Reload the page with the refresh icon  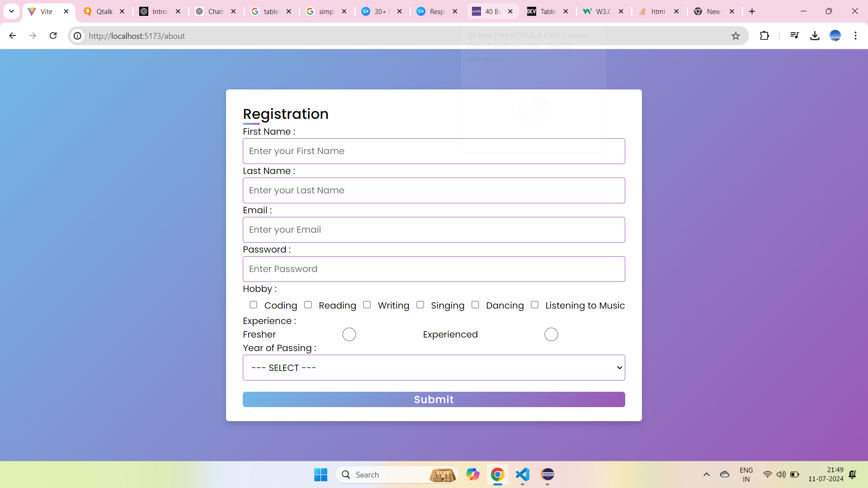53,36
